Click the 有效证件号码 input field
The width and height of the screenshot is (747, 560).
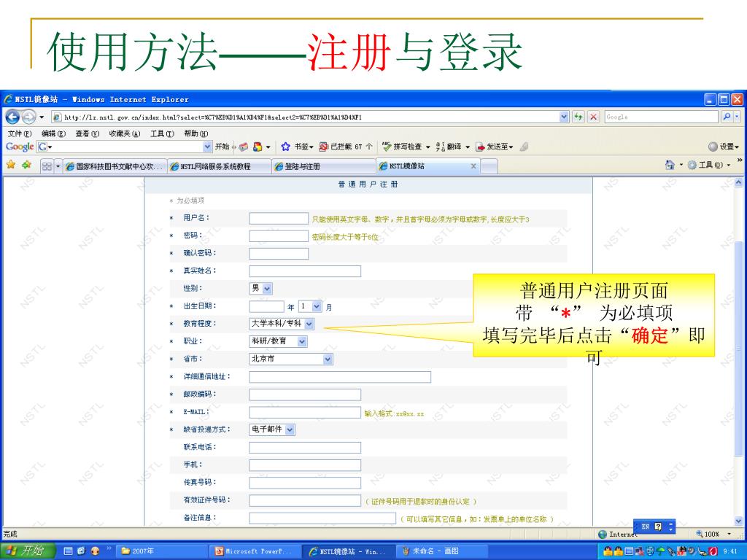pyautogui.click(x=305, y=500)
